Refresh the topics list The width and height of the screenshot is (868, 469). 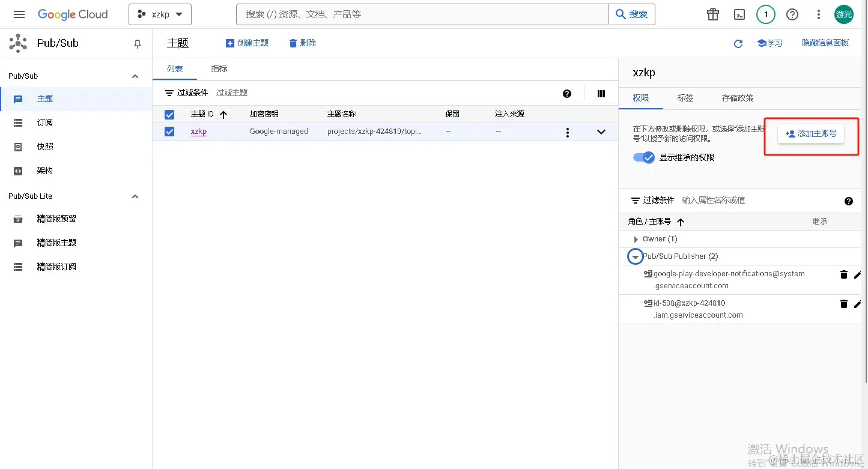738,43
